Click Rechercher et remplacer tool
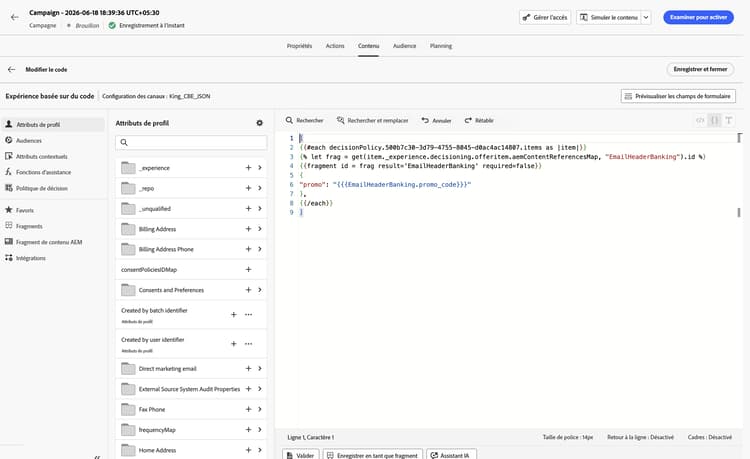Viewport: 750px width, 459px height. click(373, 120)
